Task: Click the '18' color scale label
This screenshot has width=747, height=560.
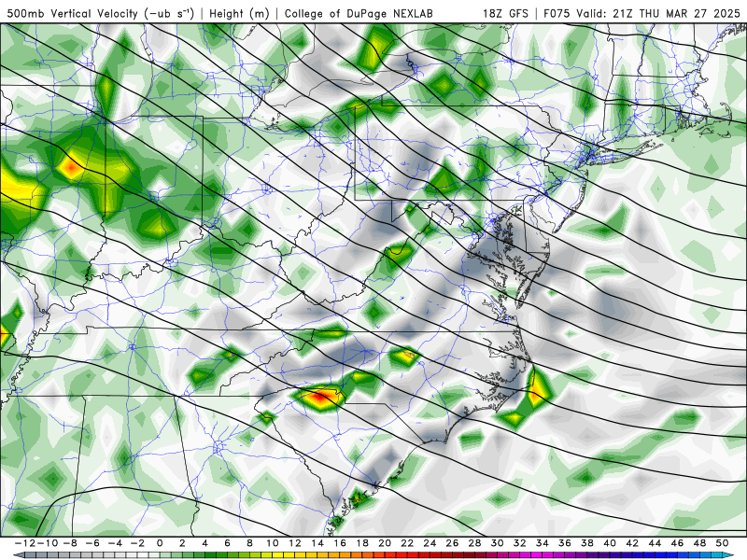Action: tap(362, 543)
